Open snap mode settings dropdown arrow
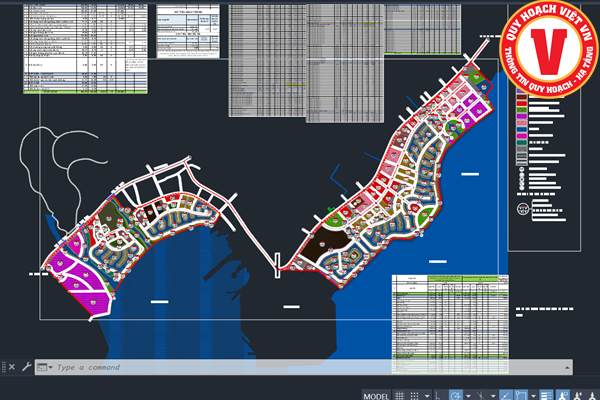Screen dimensions: 600x400 pos(427,395)
